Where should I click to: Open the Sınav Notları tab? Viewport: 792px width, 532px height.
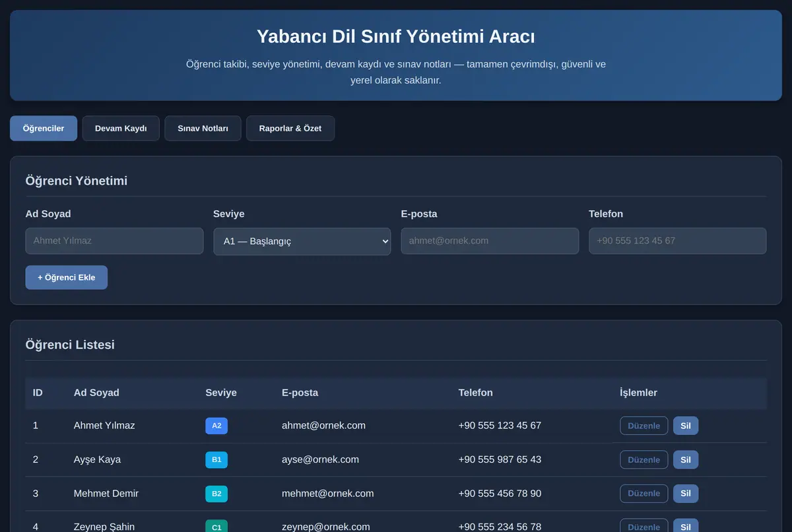203,128
